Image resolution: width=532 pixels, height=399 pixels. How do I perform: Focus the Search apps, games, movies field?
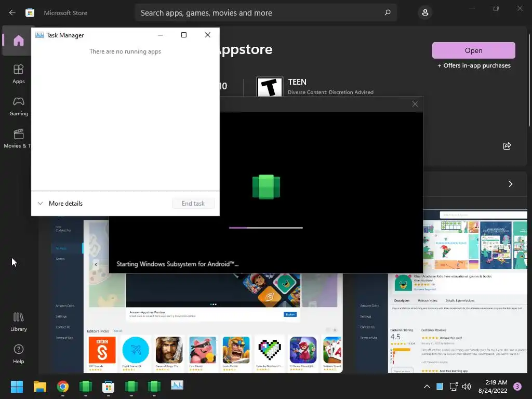[265, 13]
